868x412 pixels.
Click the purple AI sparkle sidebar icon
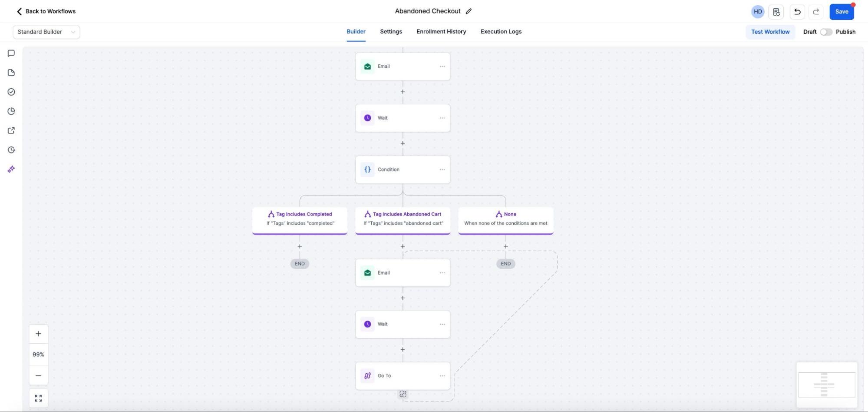click(x=11, y=169)
